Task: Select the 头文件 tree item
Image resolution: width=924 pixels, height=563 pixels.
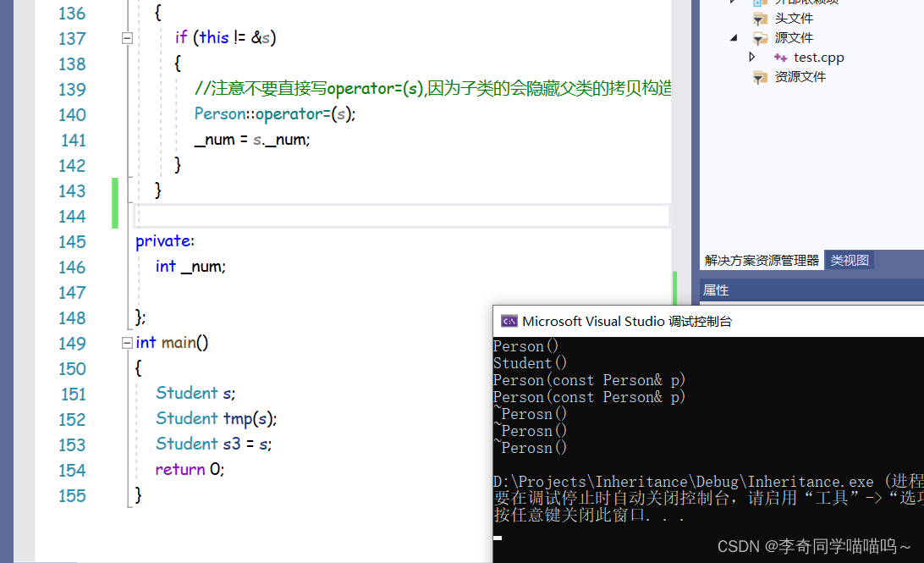Action: 794,19
